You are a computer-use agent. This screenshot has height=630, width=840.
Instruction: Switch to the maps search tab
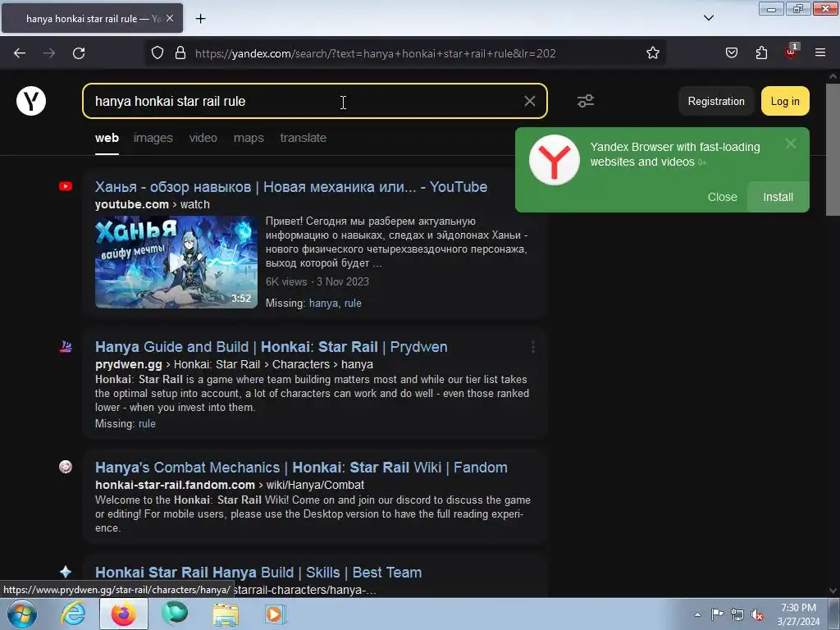click(249, 138)
